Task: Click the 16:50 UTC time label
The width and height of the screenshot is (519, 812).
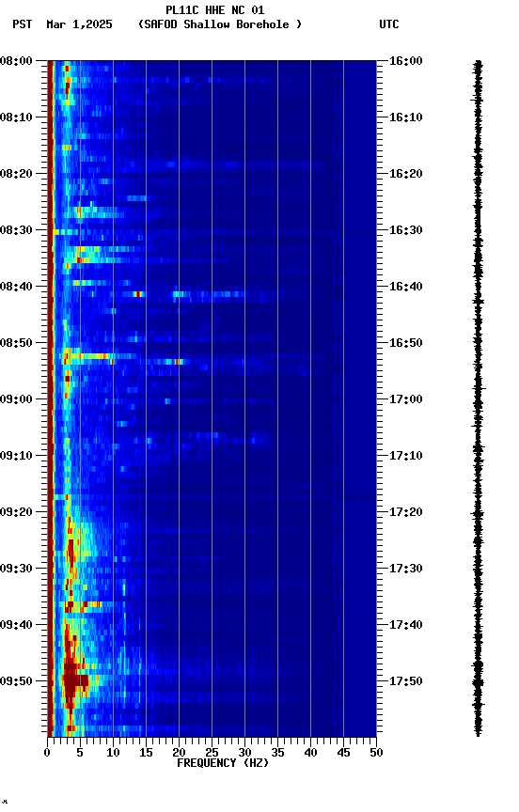Action: click(x=406, y=343)
